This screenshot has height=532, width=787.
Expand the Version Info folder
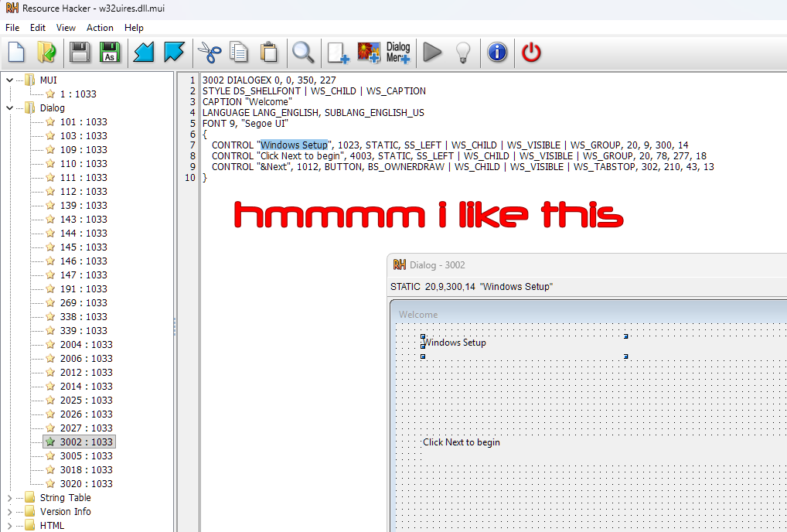tap(9, 512)
